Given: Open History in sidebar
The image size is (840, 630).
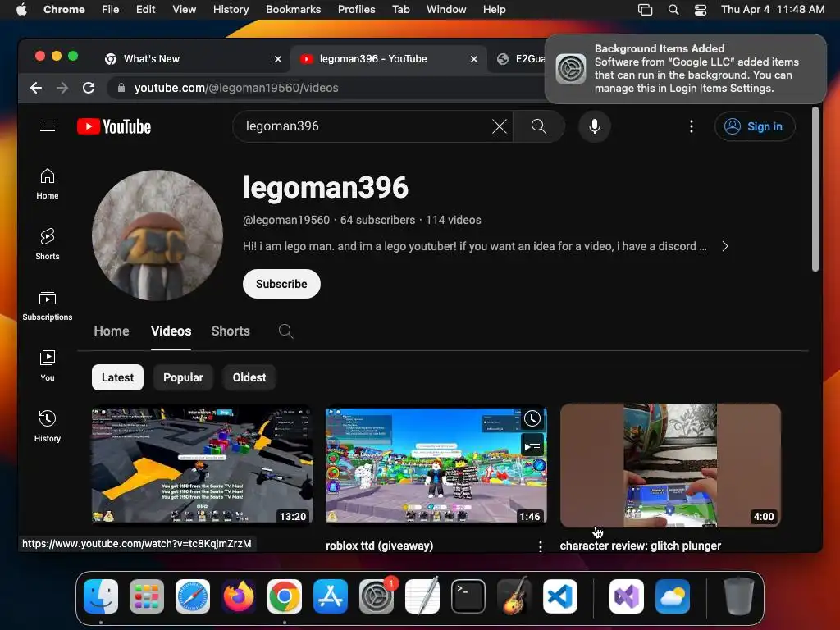Looking at the screenshot, I should pyautogui.click(x=47, y=426).
